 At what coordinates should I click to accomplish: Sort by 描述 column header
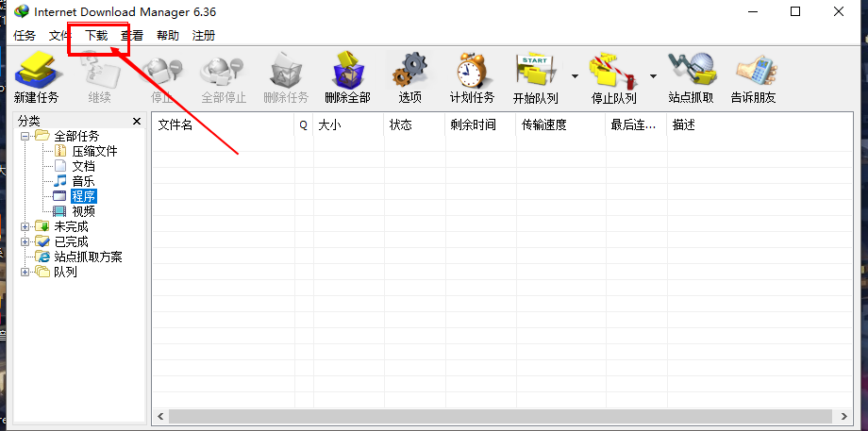point(759,125)
